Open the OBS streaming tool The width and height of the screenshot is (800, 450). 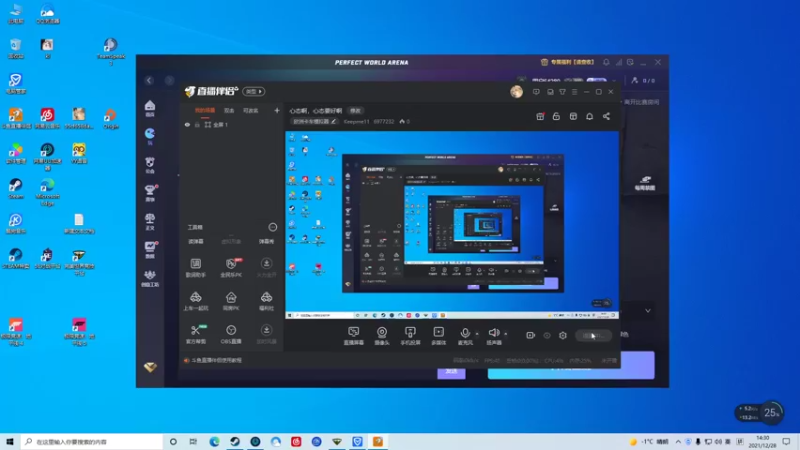tap(231, 334)
